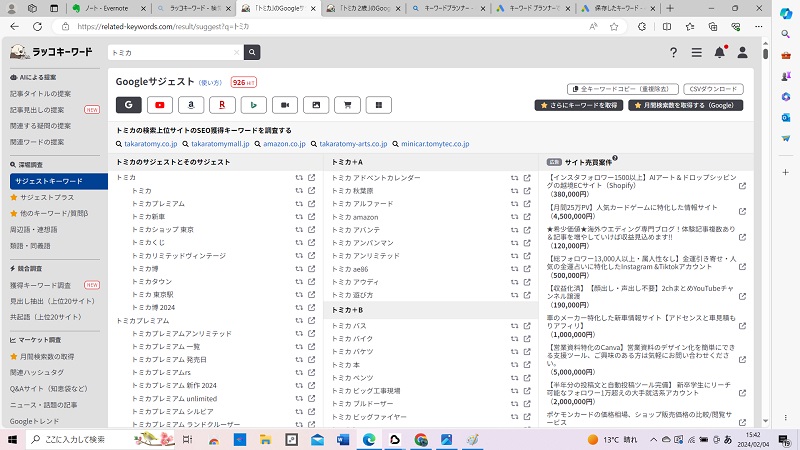Select the Amazon suggest source icon
This screenshot has width=800, height=450.
191,105
